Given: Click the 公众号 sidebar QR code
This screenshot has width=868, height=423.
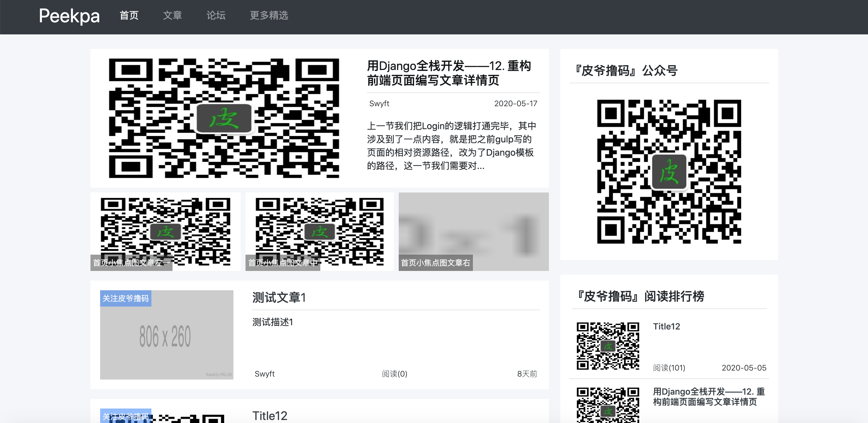Looking at the screenshot, I should [669, 172].
